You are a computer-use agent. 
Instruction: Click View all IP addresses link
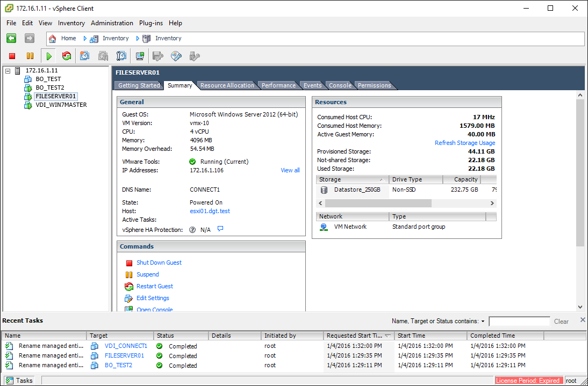click(x=290, y=170)
